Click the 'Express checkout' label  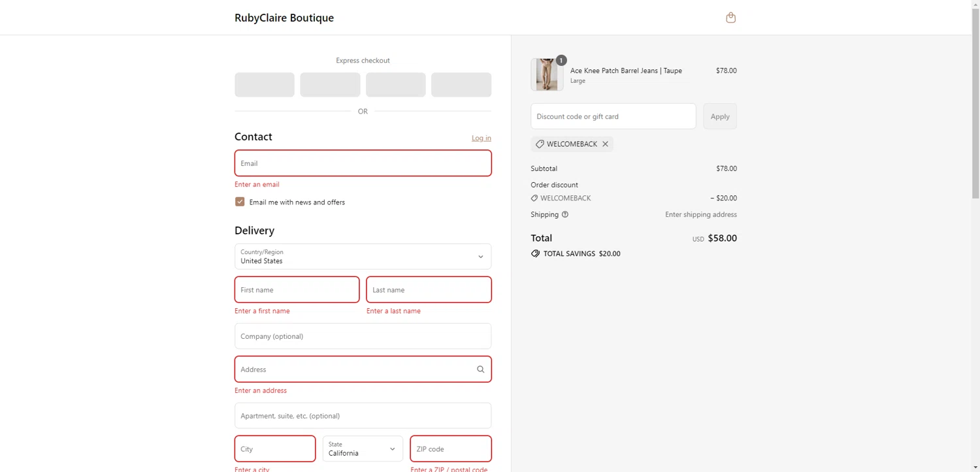coord(363,61)
